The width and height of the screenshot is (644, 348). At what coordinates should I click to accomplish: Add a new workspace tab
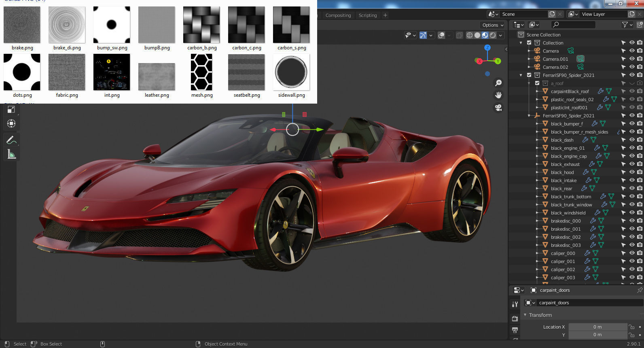tap(385, 15)
